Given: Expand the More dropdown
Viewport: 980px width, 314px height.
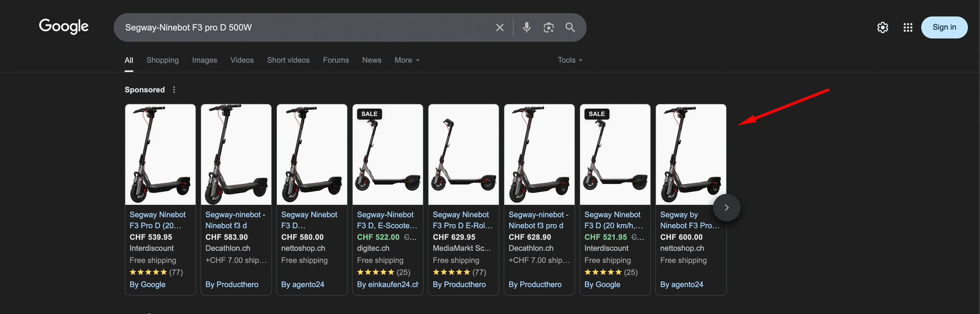Looking at the screenshot, I should [407, 60].
